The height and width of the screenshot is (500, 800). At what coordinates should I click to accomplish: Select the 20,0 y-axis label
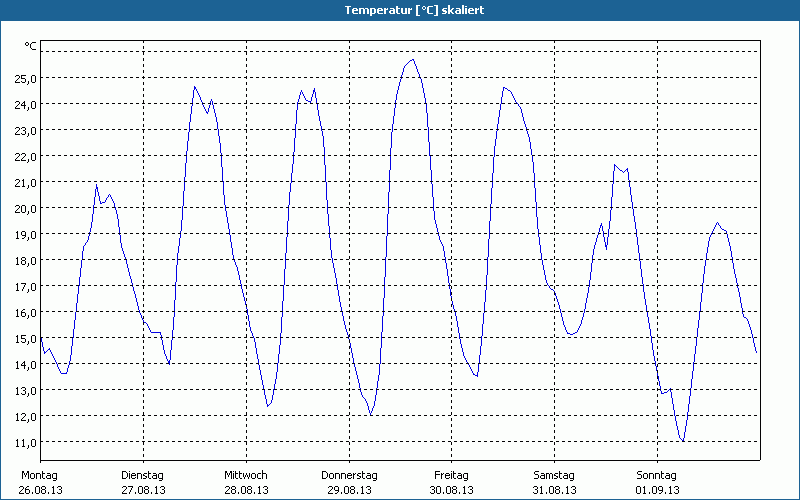[25, 208]
